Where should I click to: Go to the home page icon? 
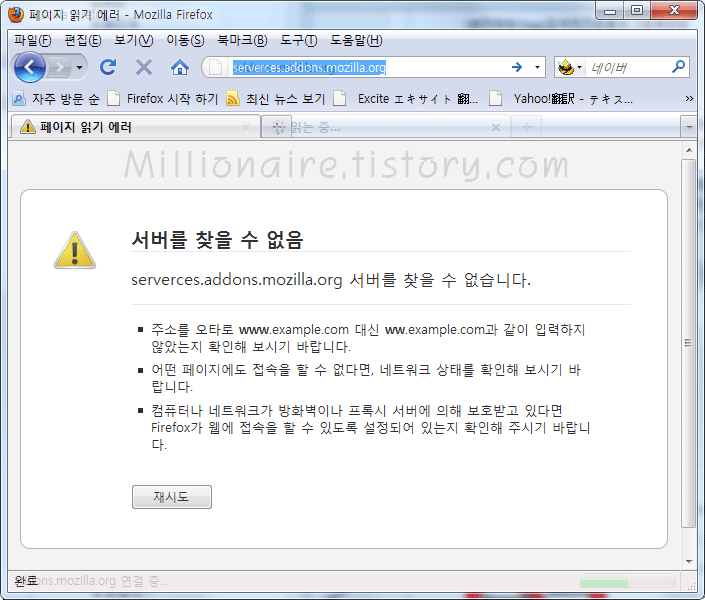pos(179,67)
